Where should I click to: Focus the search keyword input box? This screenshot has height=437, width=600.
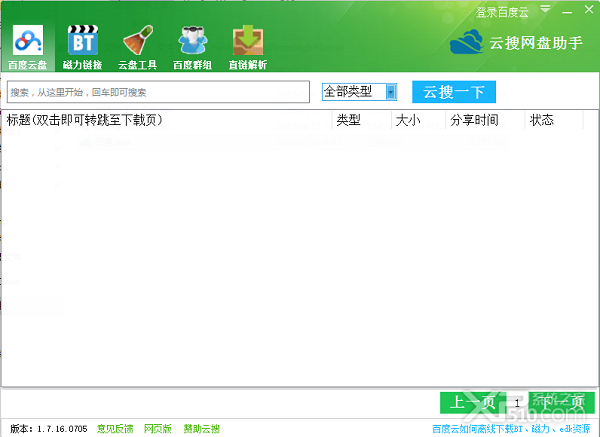(x=158, y=92)
